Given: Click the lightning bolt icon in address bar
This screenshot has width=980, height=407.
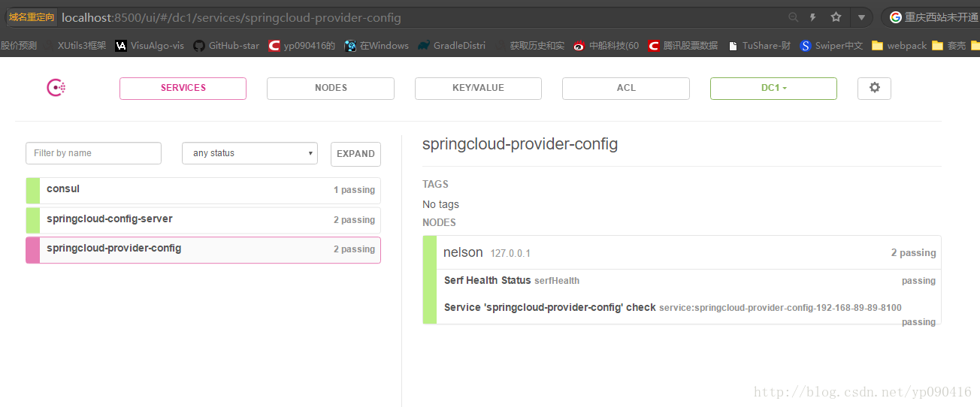Looking at the screenshot, I should (x=813, y=17).
